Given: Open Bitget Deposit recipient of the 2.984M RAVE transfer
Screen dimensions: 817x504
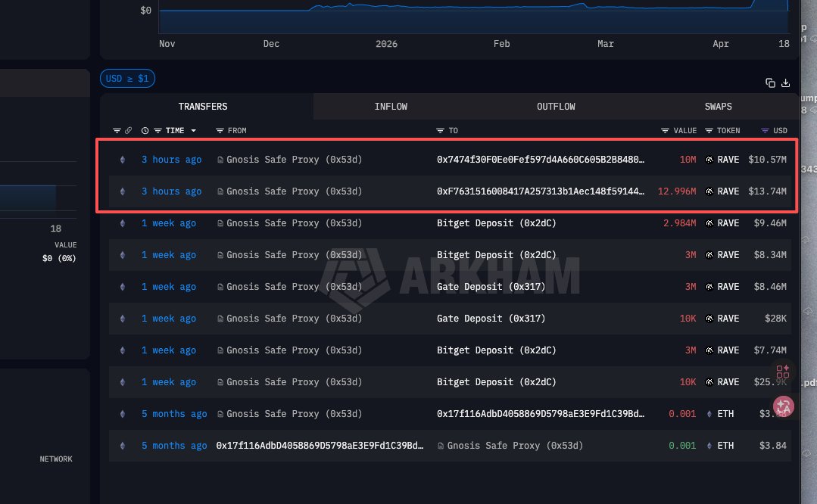Looking at the screenshot, I should click(496, 223).
